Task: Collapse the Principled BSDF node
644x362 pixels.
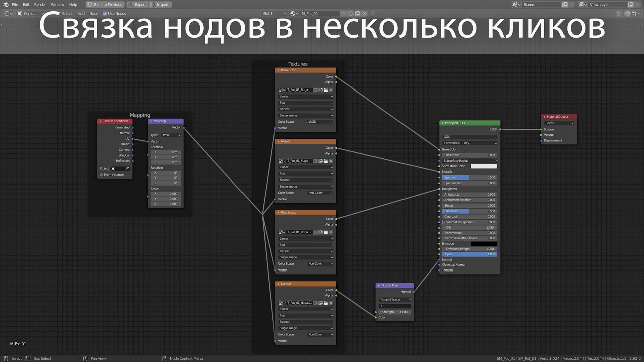Action: pyautogui.click(x=442, y=123)
